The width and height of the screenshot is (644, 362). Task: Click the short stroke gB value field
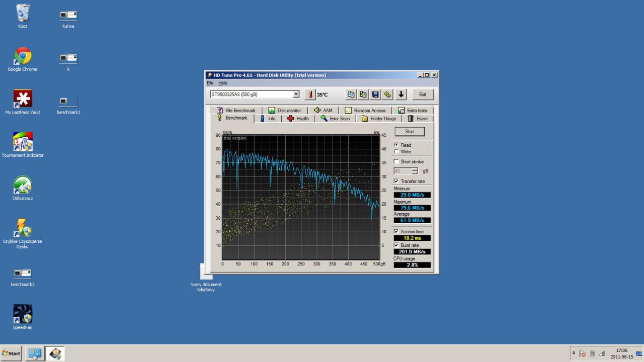coord(403,171)
